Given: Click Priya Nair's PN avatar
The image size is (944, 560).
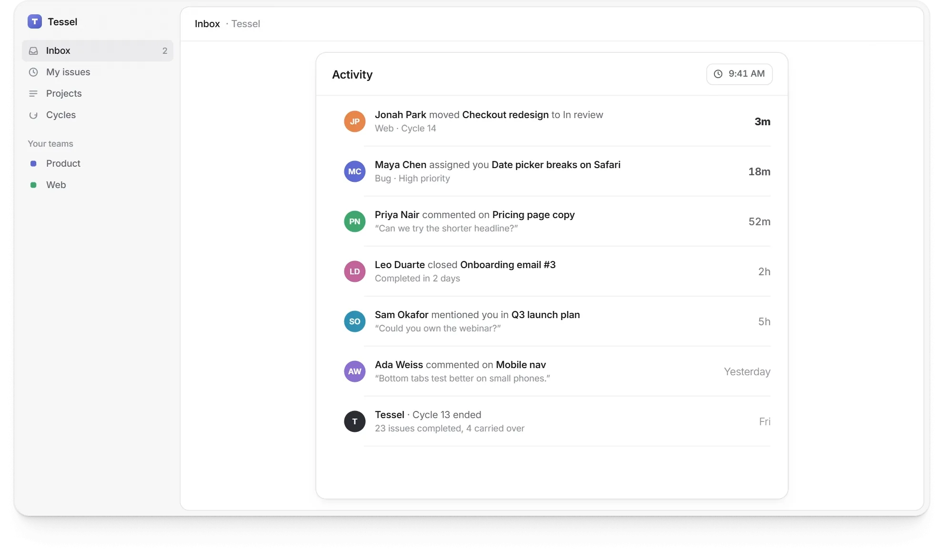Looking at the screenshot, I should click(355, 221).
